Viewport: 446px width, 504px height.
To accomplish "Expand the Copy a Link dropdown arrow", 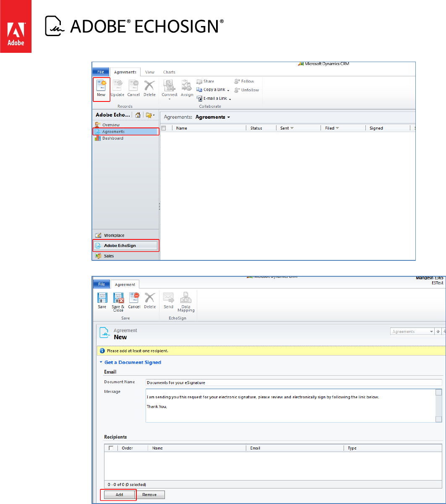I will click(x=228, y=90).
